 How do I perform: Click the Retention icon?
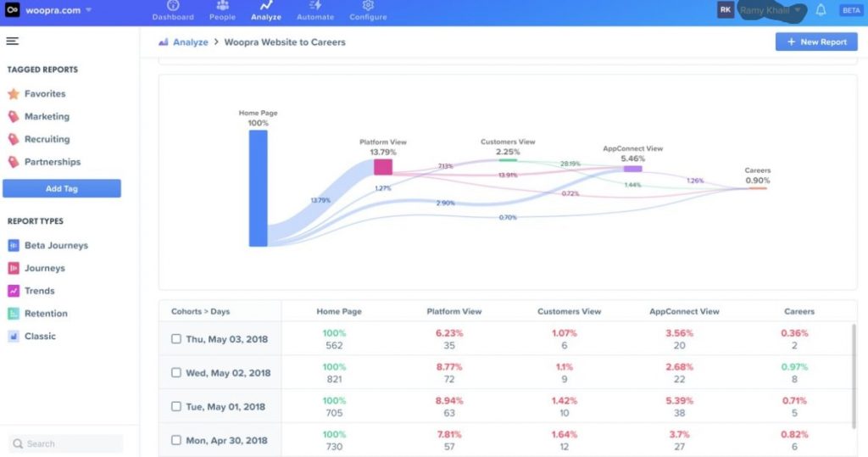[14, 314]
